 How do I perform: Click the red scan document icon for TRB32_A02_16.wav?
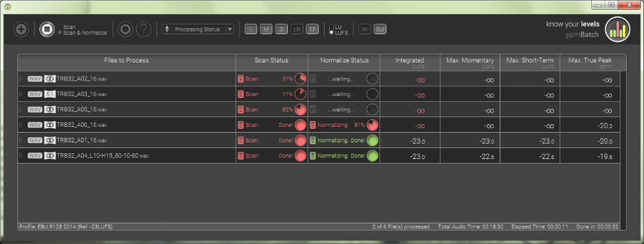(x=241, y=79)
